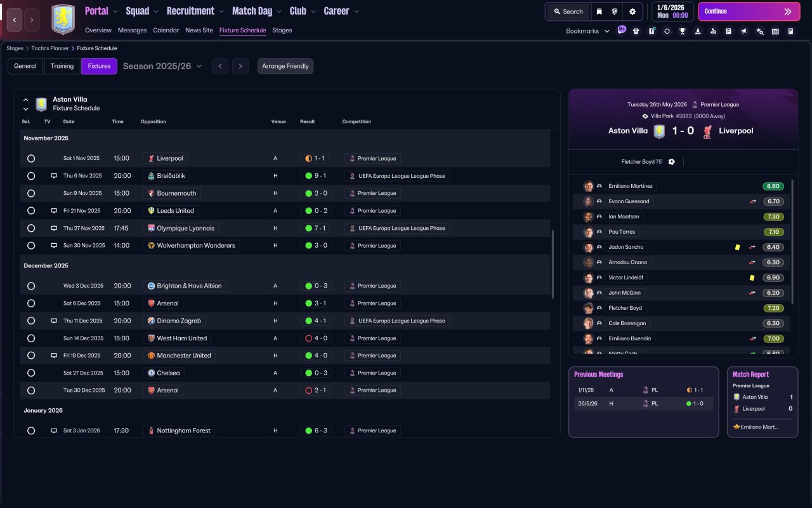The width and height of the screenshot is (812, 508).
Task: Go to next season with right arrow
Action: click(240, 66)
